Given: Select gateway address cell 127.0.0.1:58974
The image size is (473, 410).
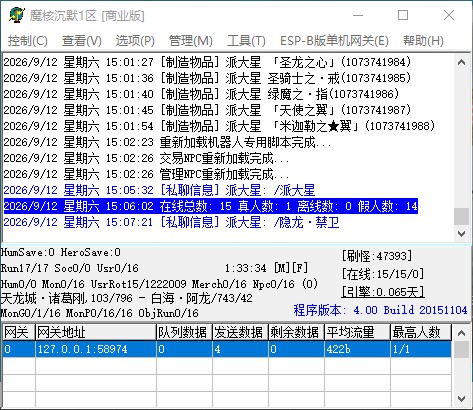Looking at the screenshot, I should 96,349.
